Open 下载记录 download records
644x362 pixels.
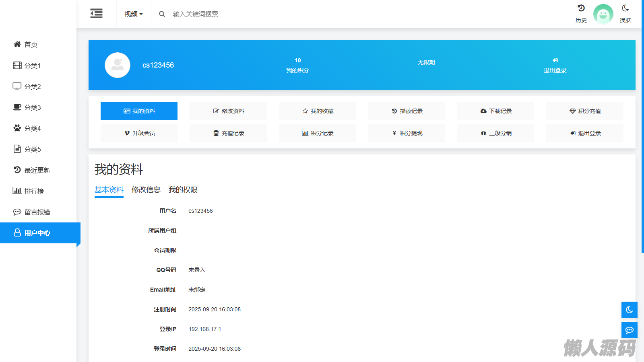495,111
